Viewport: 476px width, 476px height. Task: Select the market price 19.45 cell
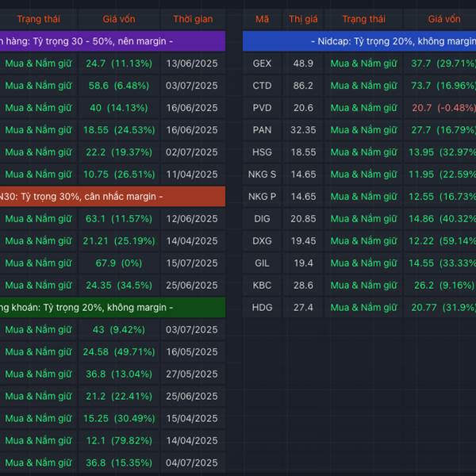pyautogui.click(x=303, y=240)
